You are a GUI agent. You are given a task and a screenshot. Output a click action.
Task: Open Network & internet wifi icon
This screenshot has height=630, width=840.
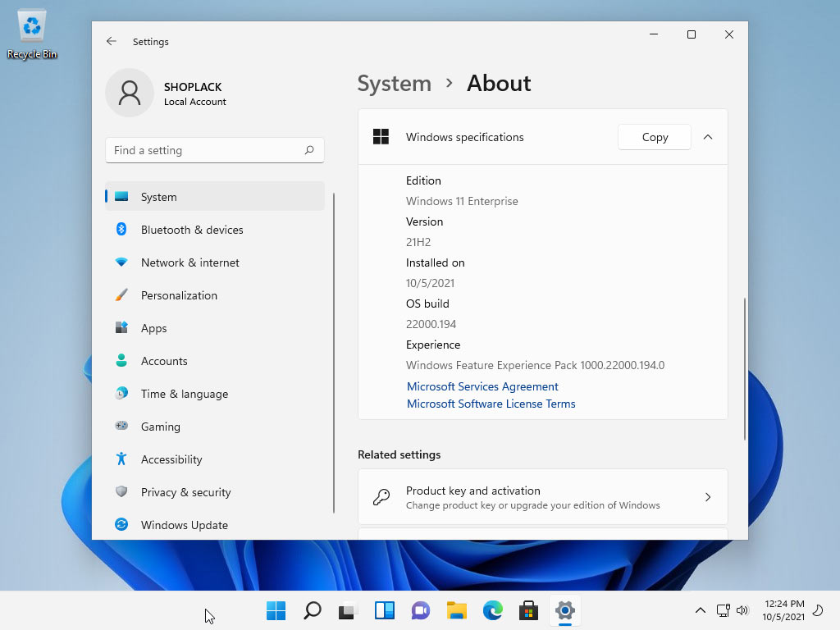point(121,262)
